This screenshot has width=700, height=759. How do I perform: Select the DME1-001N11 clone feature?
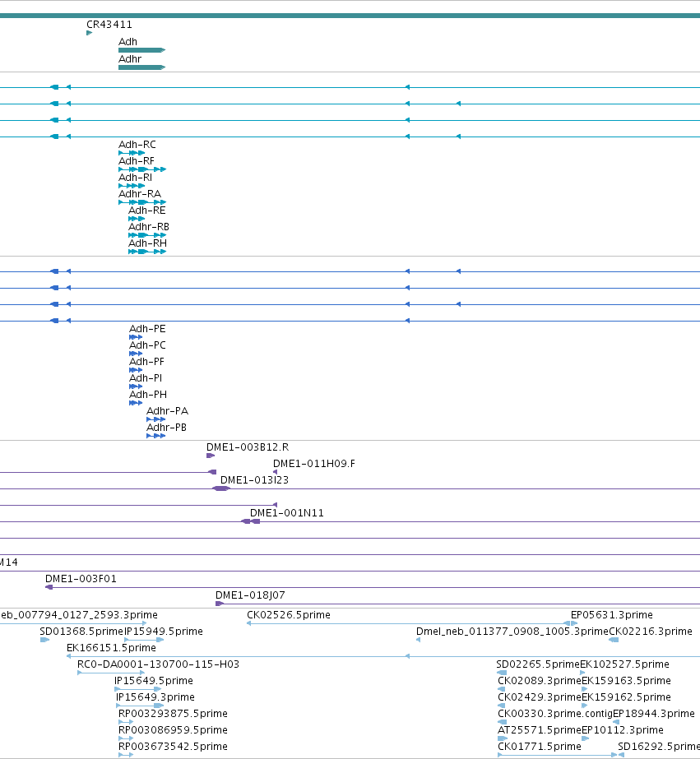coord(251,521)
